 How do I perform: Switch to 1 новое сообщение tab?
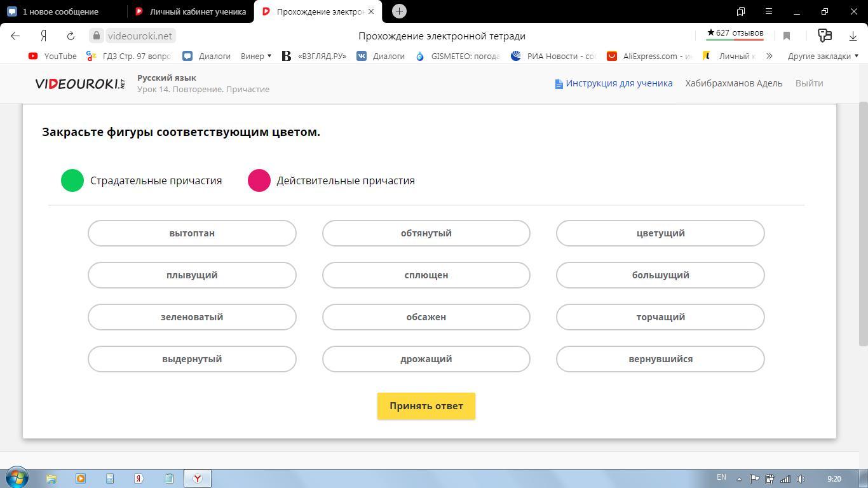[60, 11]
